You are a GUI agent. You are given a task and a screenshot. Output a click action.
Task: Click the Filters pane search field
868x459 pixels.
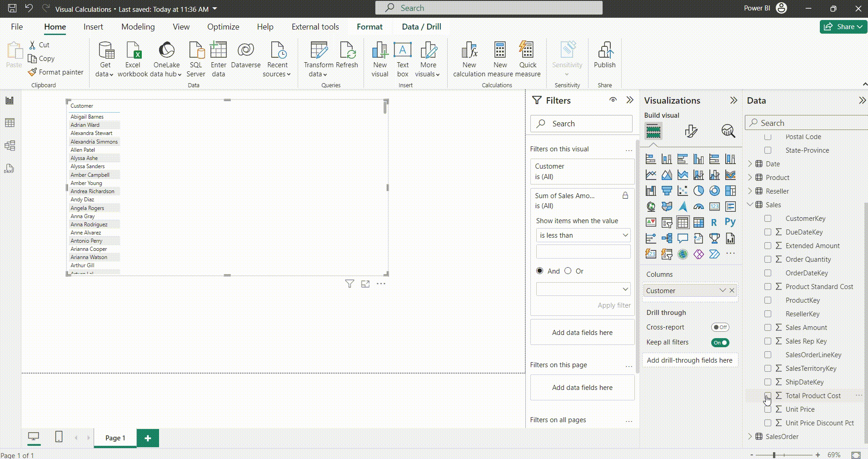click(582, 124)
